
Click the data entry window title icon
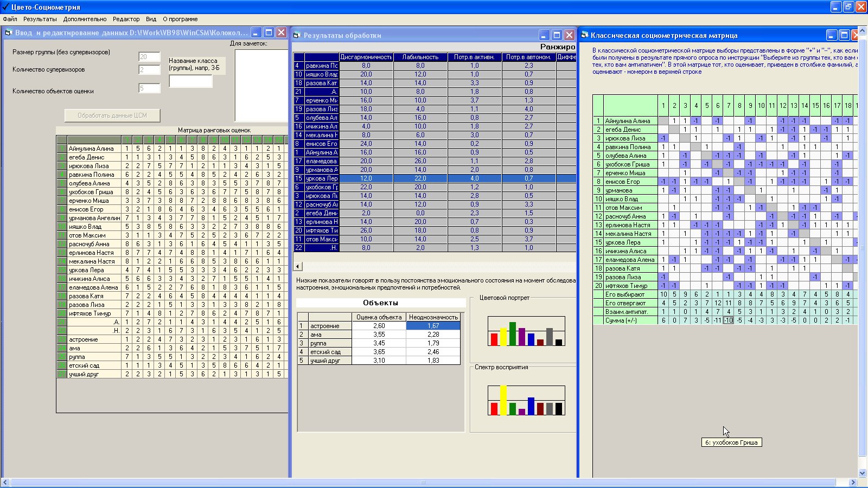[8, 33]
